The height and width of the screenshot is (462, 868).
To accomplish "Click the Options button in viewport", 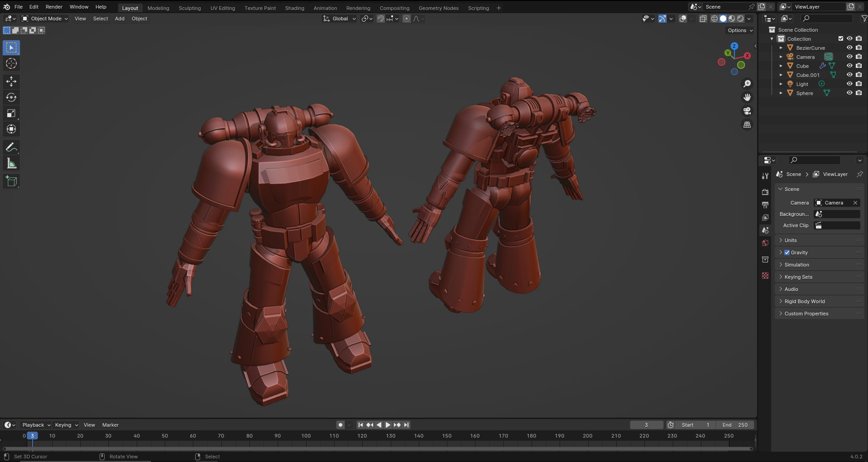I will click(740, 30).
